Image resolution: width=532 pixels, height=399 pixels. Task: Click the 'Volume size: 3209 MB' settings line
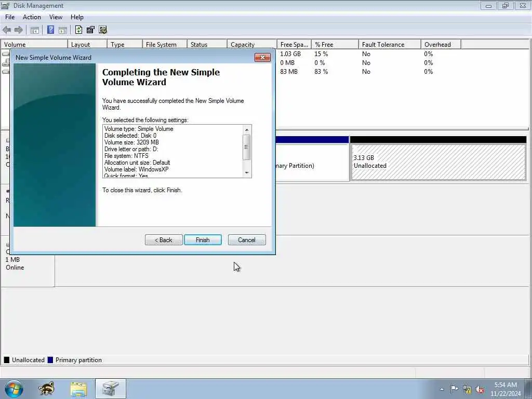click(x=131, y=142)
